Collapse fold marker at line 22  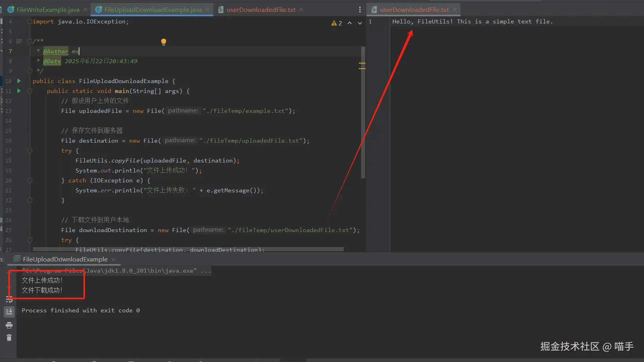click(x=30, y=200)
